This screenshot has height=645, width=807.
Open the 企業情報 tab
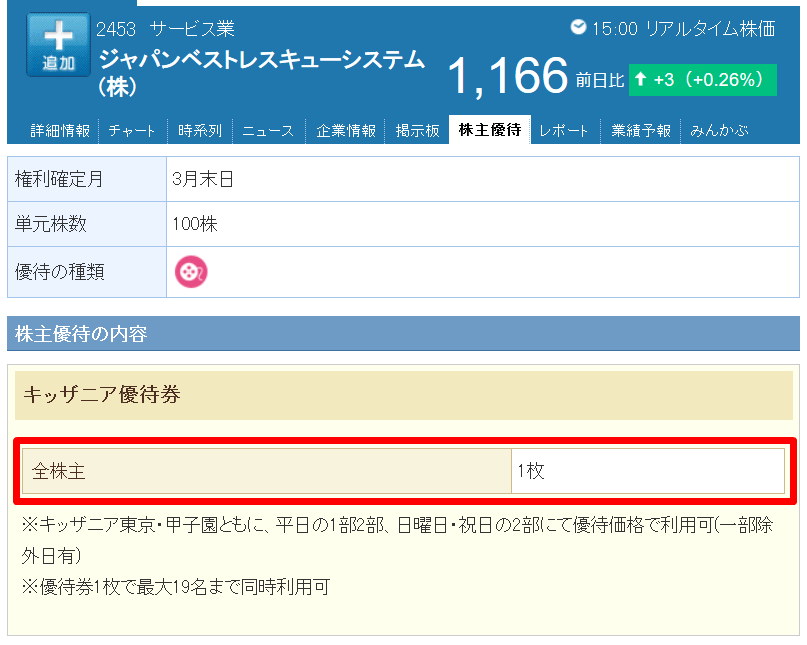344,130
